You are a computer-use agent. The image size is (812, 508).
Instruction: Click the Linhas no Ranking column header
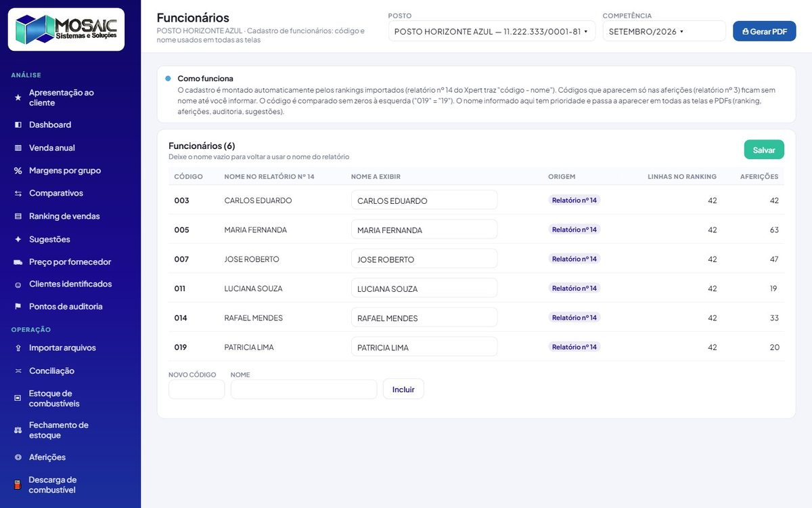[x=682, y=177]
